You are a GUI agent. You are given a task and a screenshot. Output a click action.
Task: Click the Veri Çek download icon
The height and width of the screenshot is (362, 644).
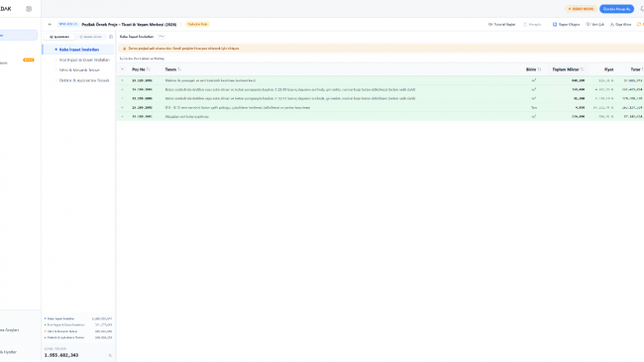coord(588,24)
